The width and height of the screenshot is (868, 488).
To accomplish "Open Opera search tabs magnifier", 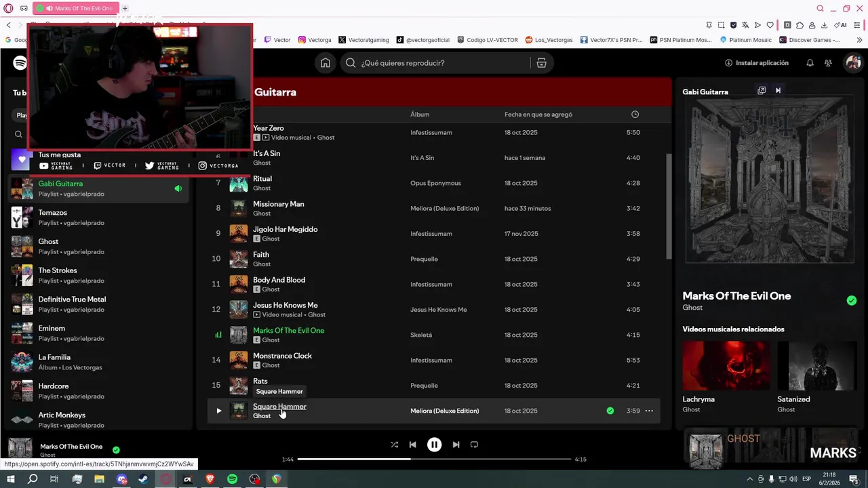I will [x=820, y=8].
